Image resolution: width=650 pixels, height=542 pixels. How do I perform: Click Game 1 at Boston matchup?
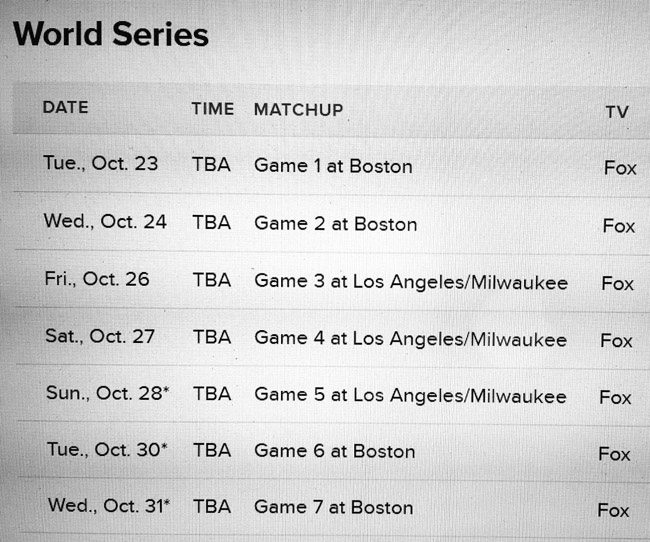(333, 166)
